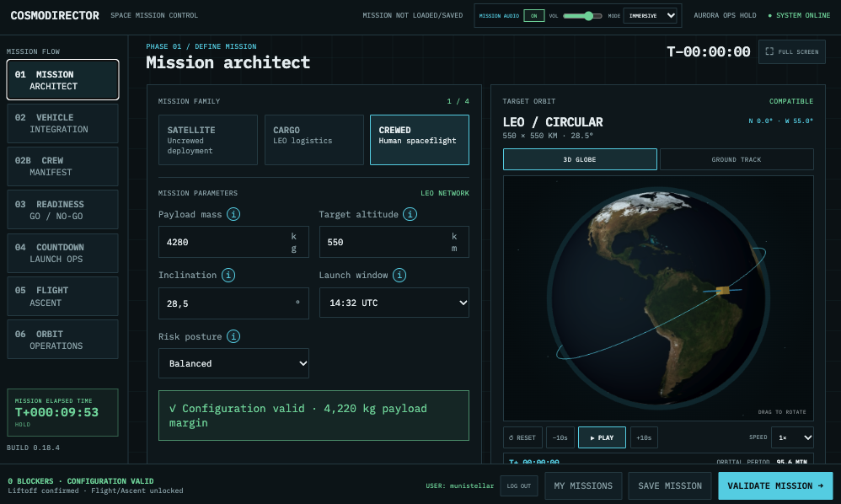Image resolution: width=841 pixels, height=504 pixels.
Task: Open 06 Orbit Operations step
Action: [x=62, y=340]
